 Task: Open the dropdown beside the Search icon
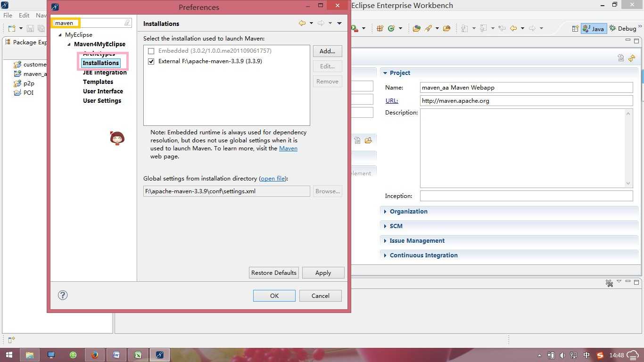click(x=437, y=29)
